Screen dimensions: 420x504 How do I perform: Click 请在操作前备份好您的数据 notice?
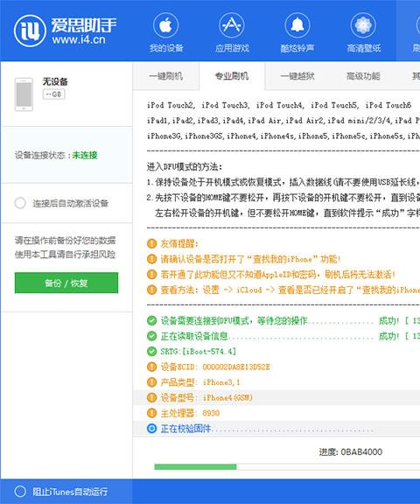(x=66, y=241)
